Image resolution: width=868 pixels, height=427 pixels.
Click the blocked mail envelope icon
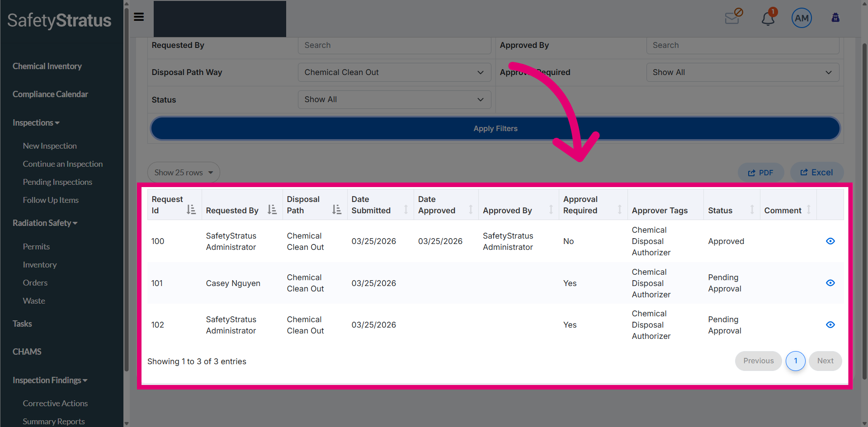pyautogui.click(x=733, y=17)
